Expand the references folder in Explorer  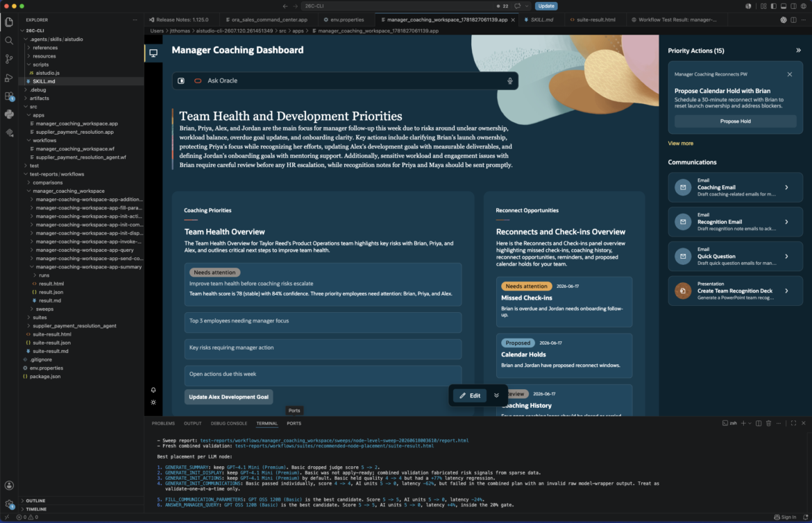click(44, 48)
